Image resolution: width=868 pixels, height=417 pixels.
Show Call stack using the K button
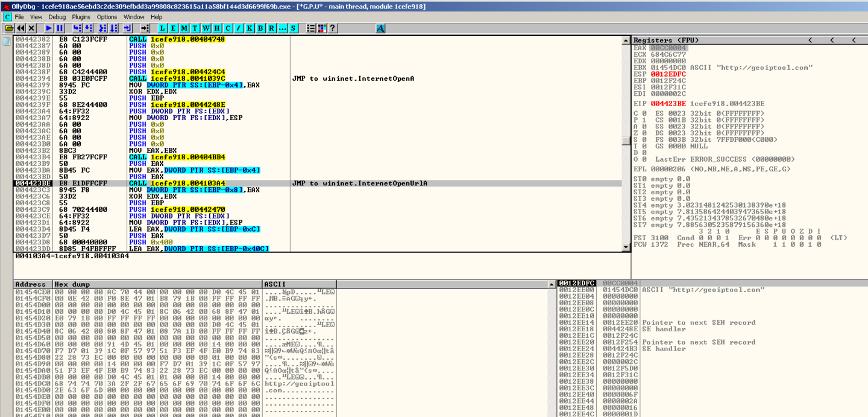point(250,28)
